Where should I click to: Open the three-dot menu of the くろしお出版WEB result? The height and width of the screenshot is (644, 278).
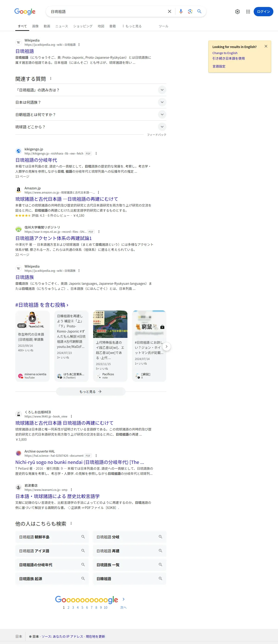pos(71,416)
